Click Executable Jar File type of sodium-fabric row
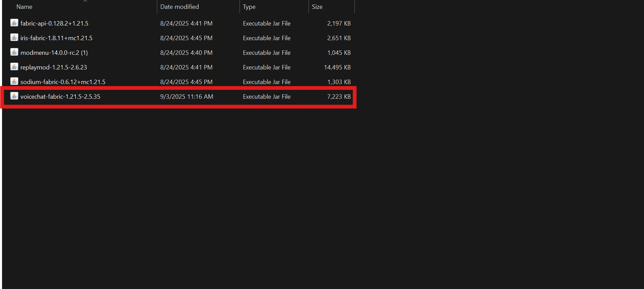The image size is (644, 289). [267, 82]
